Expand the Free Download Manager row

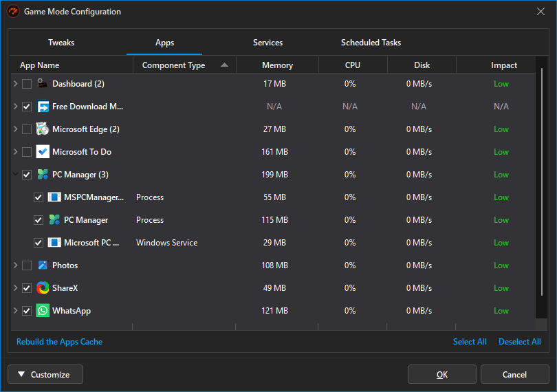pos(15,107)
